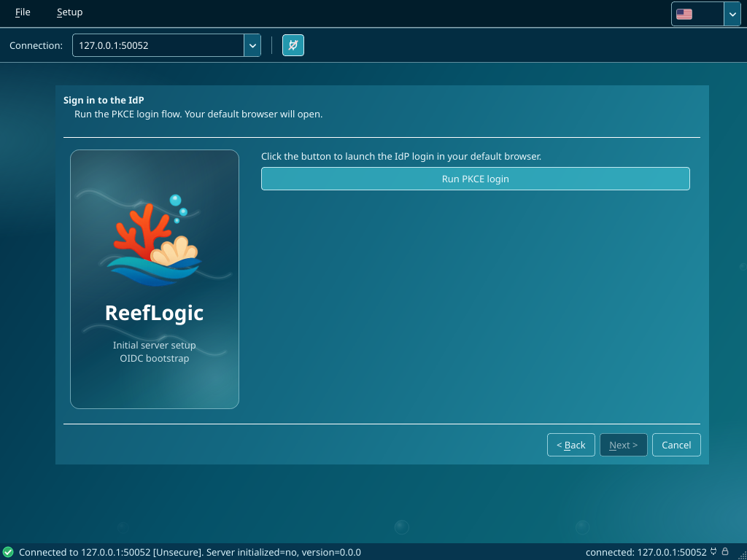Click 'connected: 127.0.0.1:50052' status text

646,553
